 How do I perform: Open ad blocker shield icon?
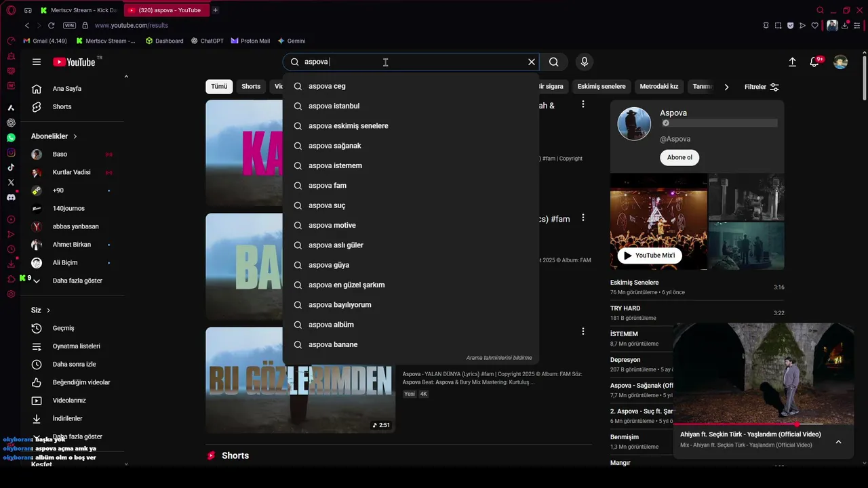790,25
